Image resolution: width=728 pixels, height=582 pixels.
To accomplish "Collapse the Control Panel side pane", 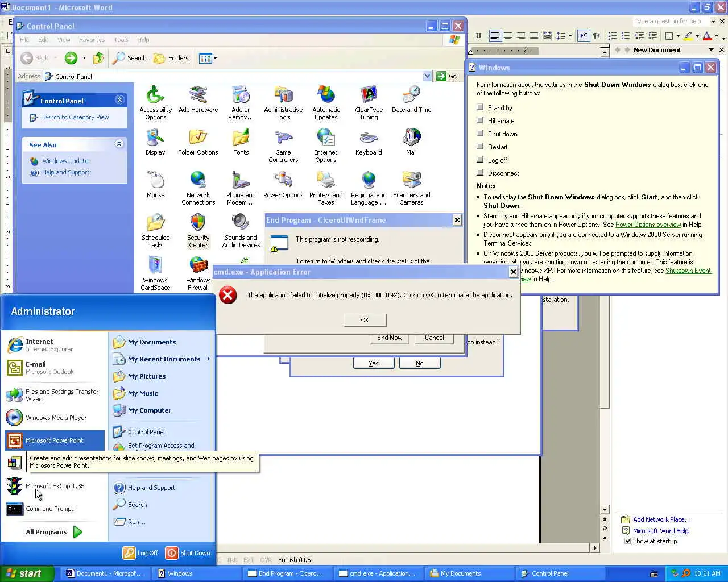I will (119, 100).
